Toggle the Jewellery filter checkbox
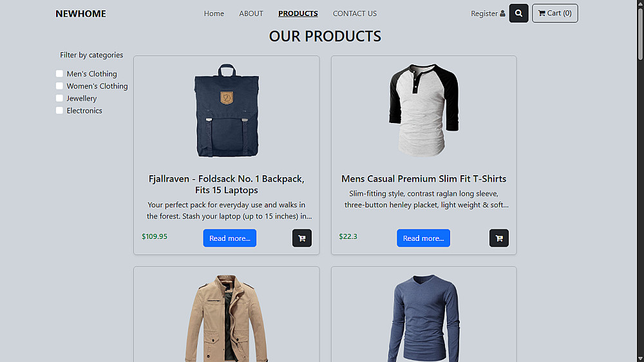This screenshot has height=362, width=644. [60, 99]
